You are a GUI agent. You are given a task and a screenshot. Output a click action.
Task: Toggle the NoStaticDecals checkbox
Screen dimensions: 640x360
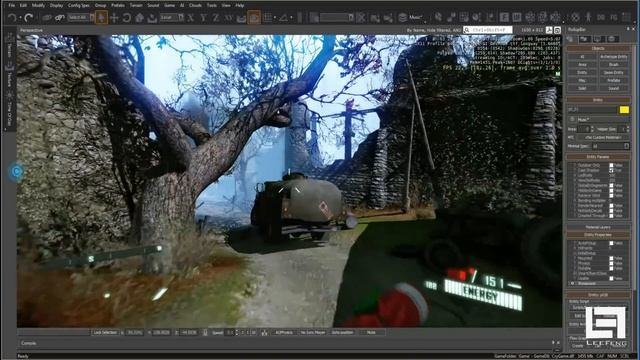coord(611,211)
